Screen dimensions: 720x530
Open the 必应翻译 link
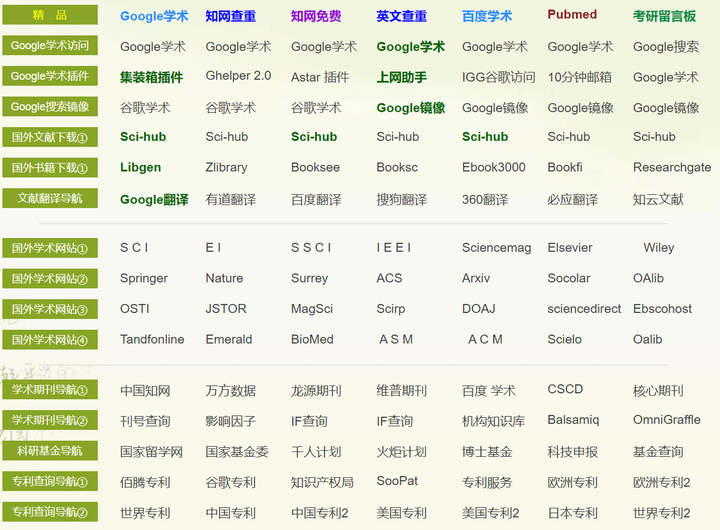[573, 200]
